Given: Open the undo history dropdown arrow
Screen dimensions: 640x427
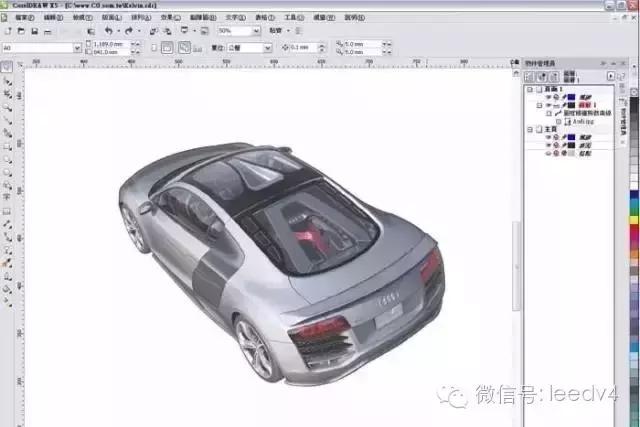Looking at the screenshot, I should [x=118, y=31].
